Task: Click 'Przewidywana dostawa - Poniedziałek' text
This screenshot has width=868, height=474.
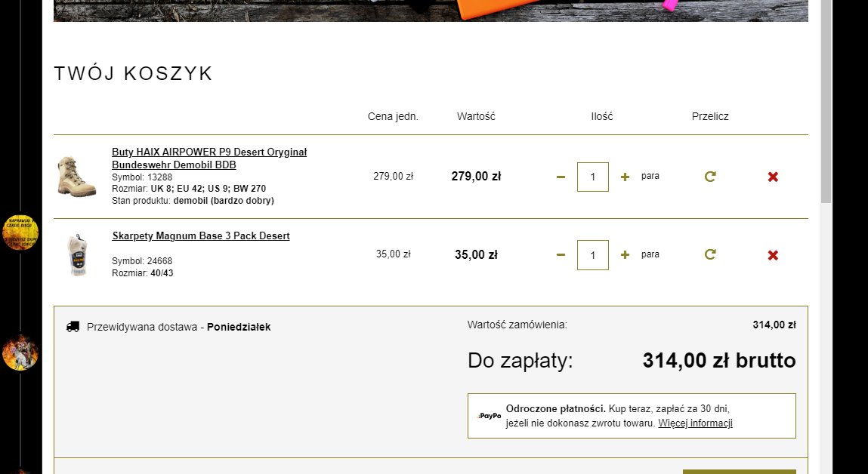Action: coord(179,327)
